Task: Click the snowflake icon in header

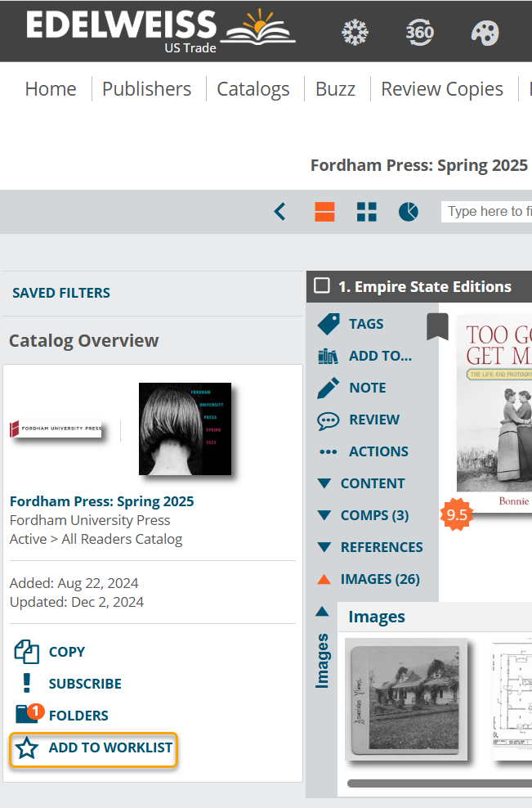Action: pyautogui.click(x=355, y=33)
